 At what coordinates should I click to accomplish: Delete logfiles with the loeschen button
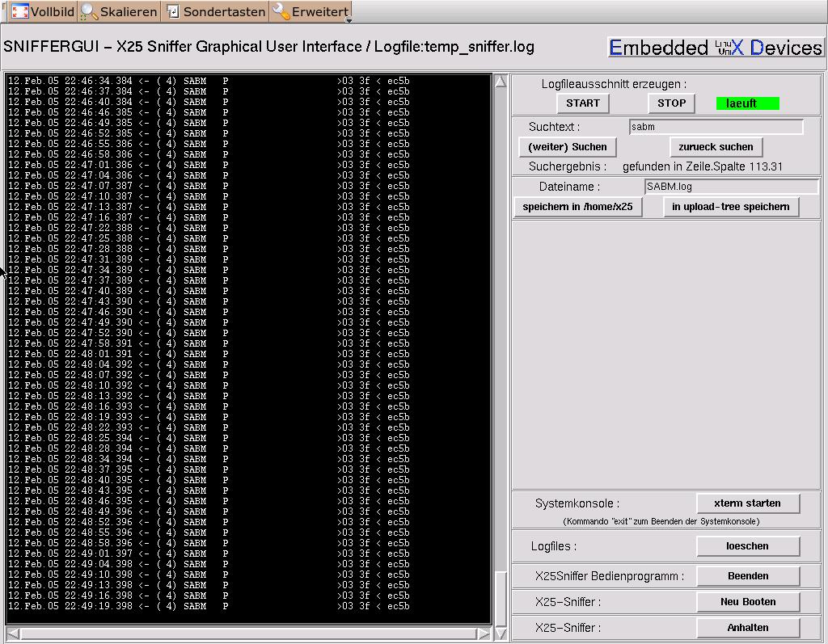748,545
